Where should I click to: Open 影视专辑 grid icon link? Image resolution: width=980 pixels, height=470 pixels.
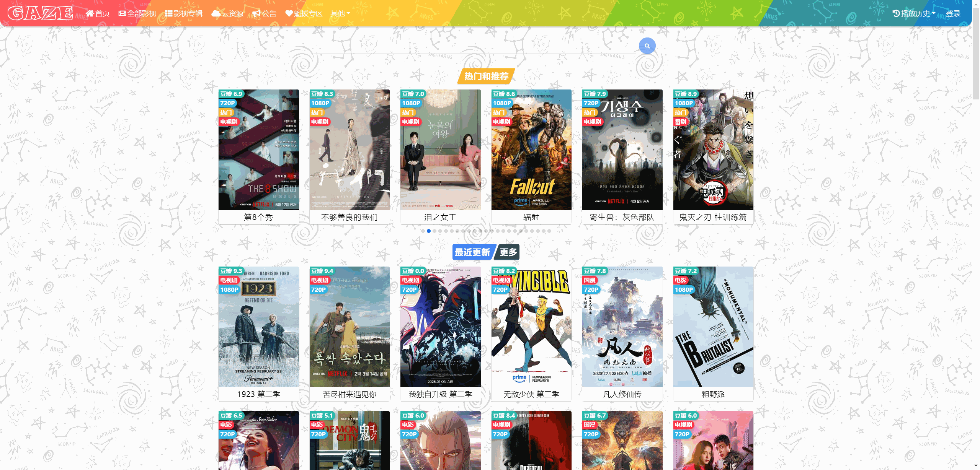coord(184,14)
